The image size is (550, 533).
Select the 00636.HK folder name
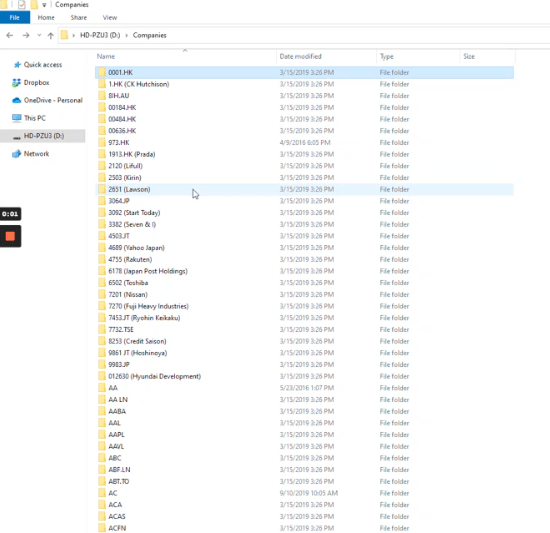point(122,131)
